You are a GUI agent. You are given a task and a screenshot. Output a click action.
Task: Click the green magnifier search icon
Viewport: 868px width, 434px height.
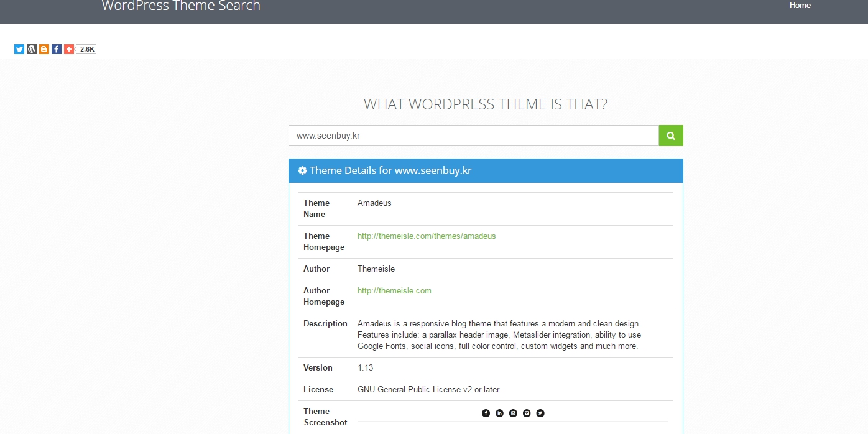(670, 135)
